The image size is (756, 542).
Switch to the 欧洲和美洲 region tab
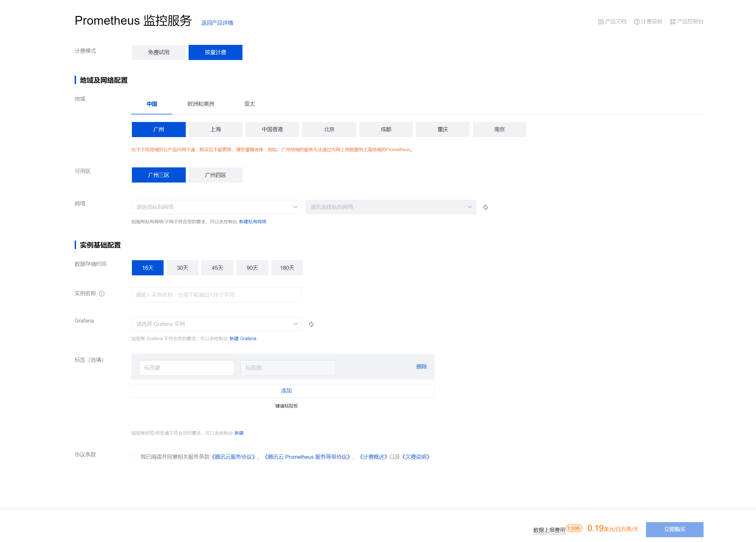pyautogui.click(x=201, y=104)
